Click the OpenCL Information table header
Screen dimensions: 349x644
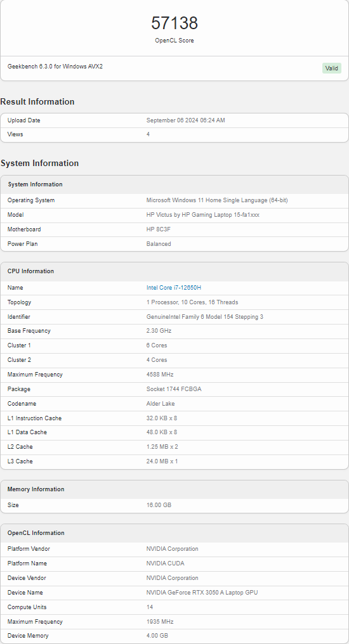pos(174,533)
